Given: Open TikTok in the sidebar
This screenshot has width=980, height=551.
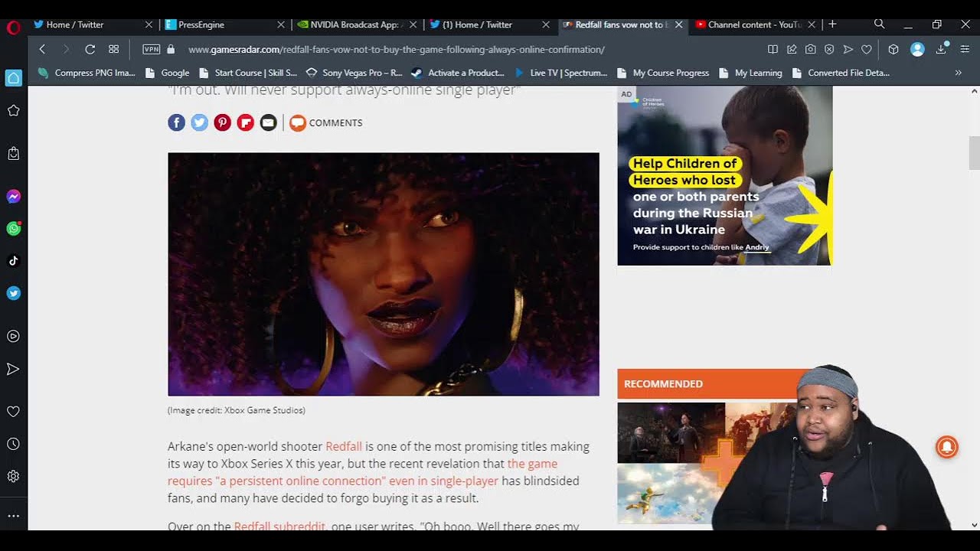Looking at the screenshot, I should tap(13, 261).
